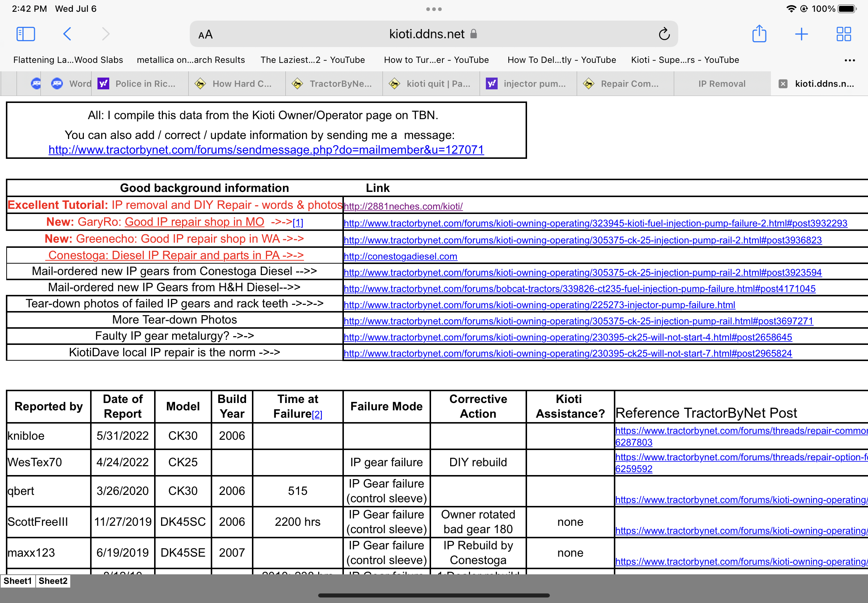Open link ending post3923594
Image resolution: width=868 pixels, height=603 pixels.
click(x=582, y=273)
